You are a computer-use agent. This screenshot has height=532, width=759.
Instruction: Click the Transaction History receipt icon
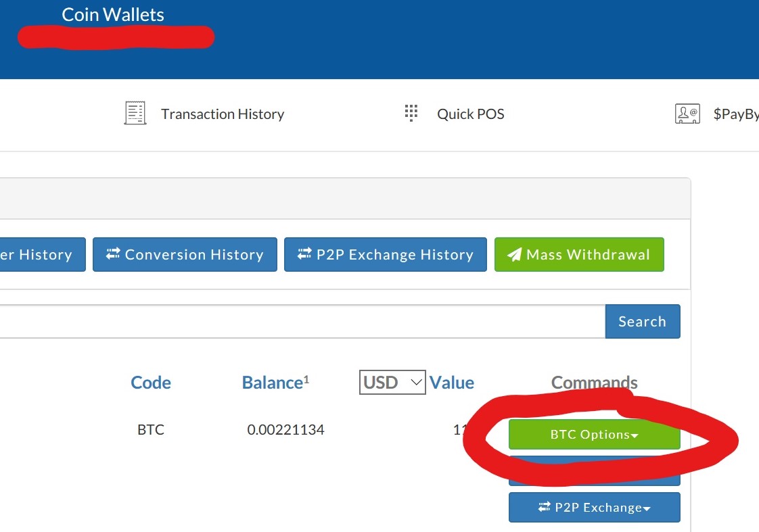(x=135, y=113)
